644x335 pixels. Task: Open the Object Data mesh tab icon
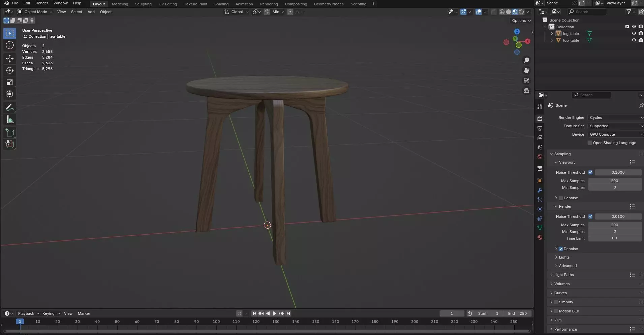[540, 228]
